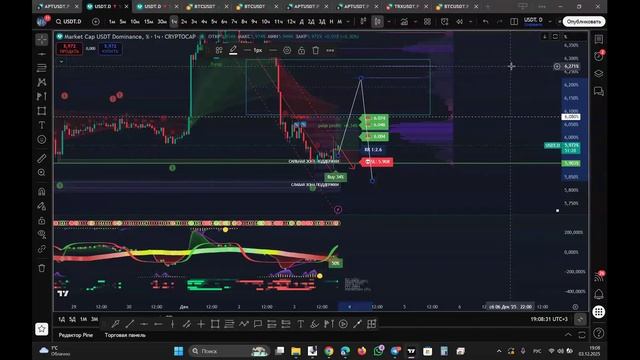Image resolution: width=640 pixels, height=360 pixels.
Task: Open the indicator templates grid icon
Action: pos(427,21)
